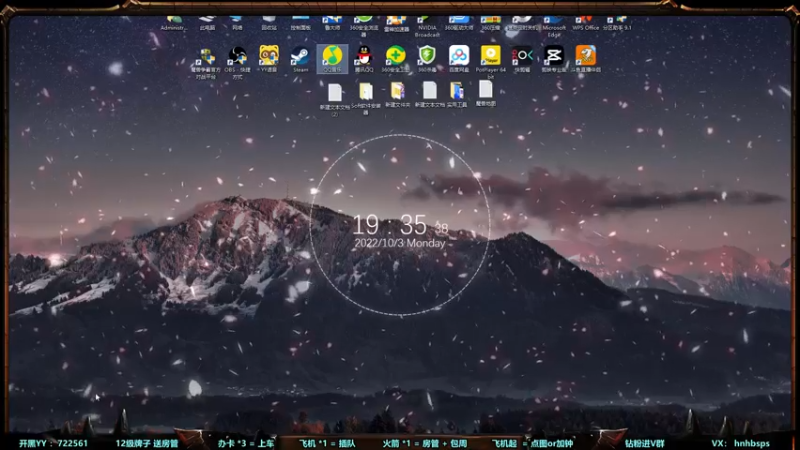
Task: Select the 新建文本文档 (2) file
Action: tap(335, 100)
